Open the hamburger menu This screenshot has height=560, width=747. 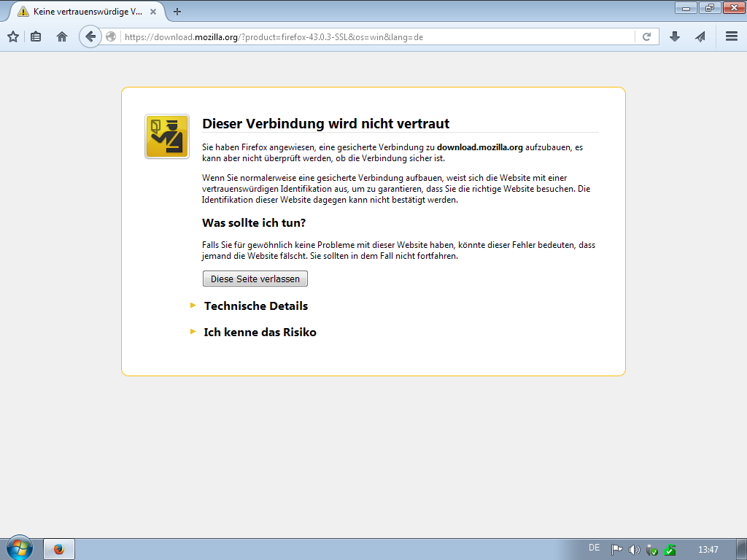tap(732, 36)
